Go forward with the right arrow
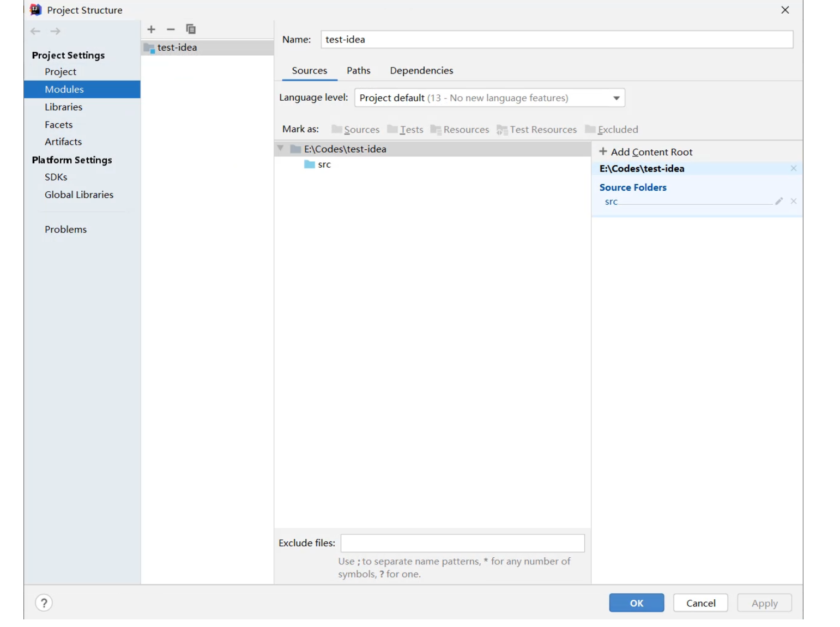The width and height of the screenshot is (840, 627). click(x=55, y=32)
